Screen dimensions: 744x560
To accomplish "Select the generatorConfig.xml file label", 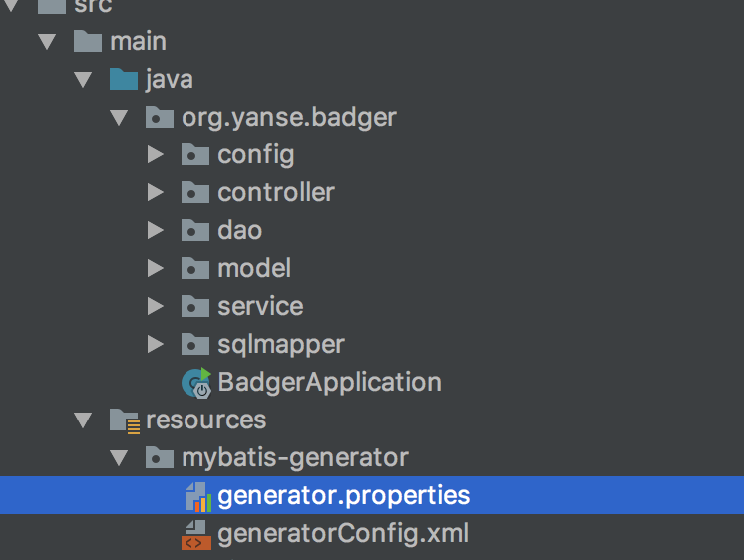I will click(x=343, y=533).
